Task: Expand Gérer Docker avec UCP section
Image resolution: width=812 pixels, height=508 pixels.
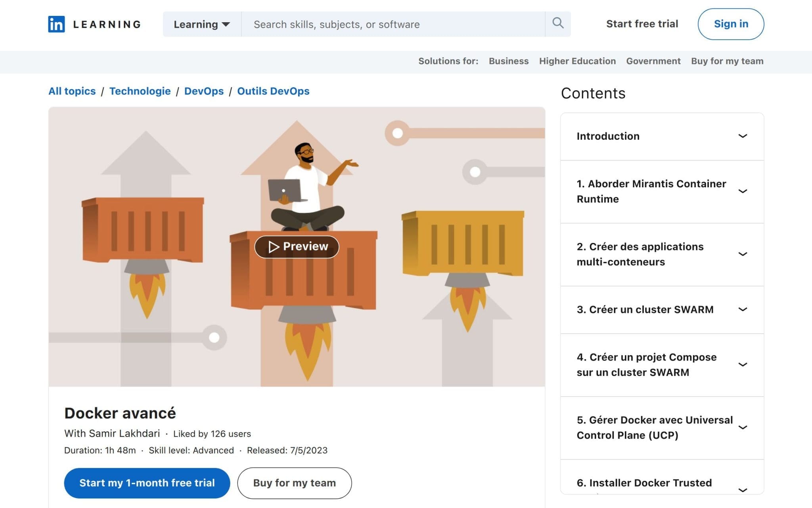Action: [662, 428]
